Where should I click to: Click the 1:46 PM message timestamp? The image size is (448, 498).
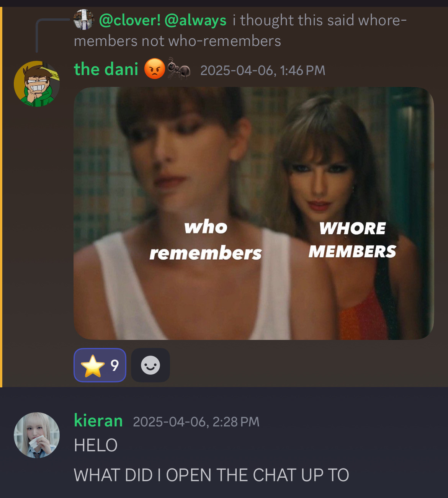(263, 70)
